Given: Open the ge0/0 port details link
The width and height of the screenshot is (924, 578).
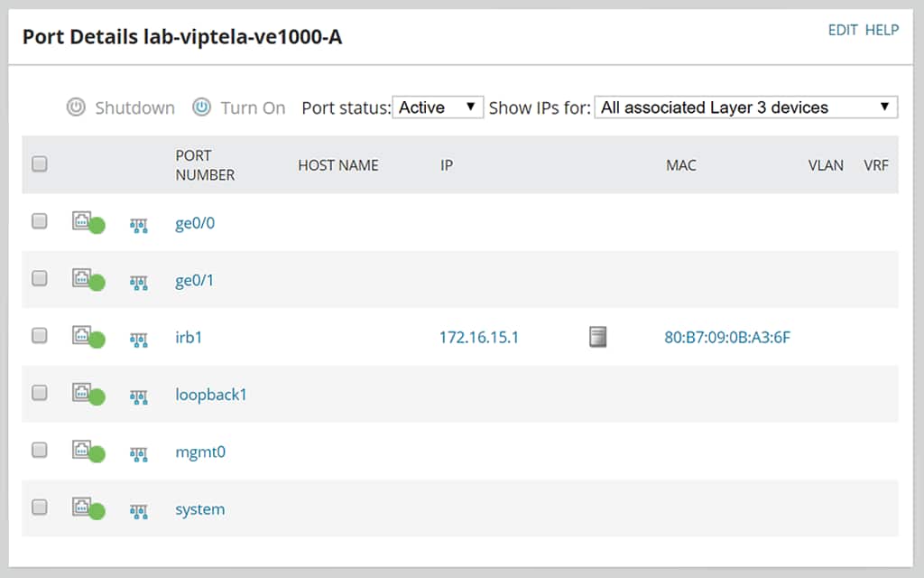Looking at the screenshot, I should pos(194,223).
